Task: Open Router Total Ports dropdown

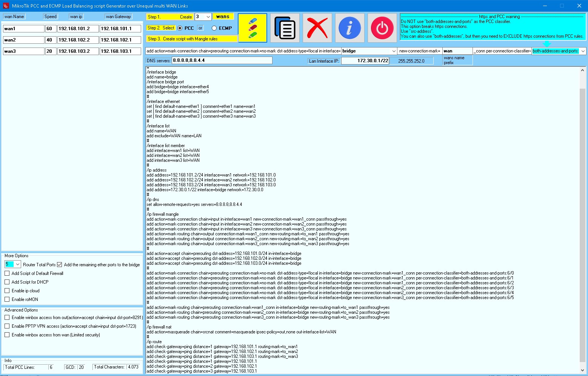Action: 18,264
